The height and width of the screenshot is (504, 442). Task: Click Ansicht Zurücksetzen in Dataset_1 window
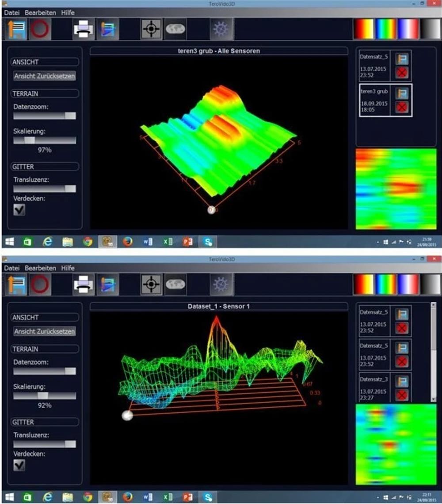click(44, 331)
